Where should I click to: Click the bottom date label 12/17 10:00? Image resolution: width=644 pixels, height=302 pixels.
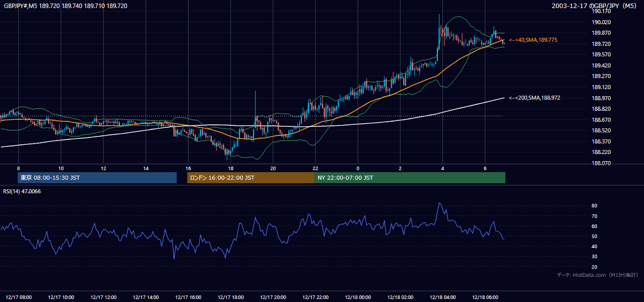pos(61,297)
